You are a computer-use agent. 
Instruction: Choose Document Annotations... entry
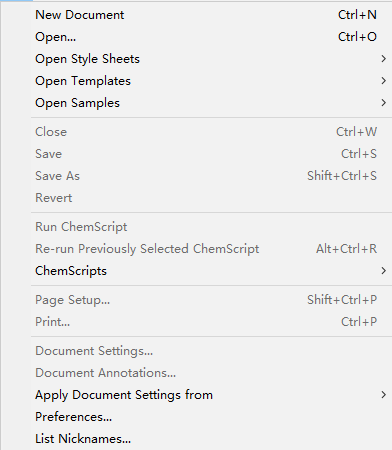pos(211,373)
